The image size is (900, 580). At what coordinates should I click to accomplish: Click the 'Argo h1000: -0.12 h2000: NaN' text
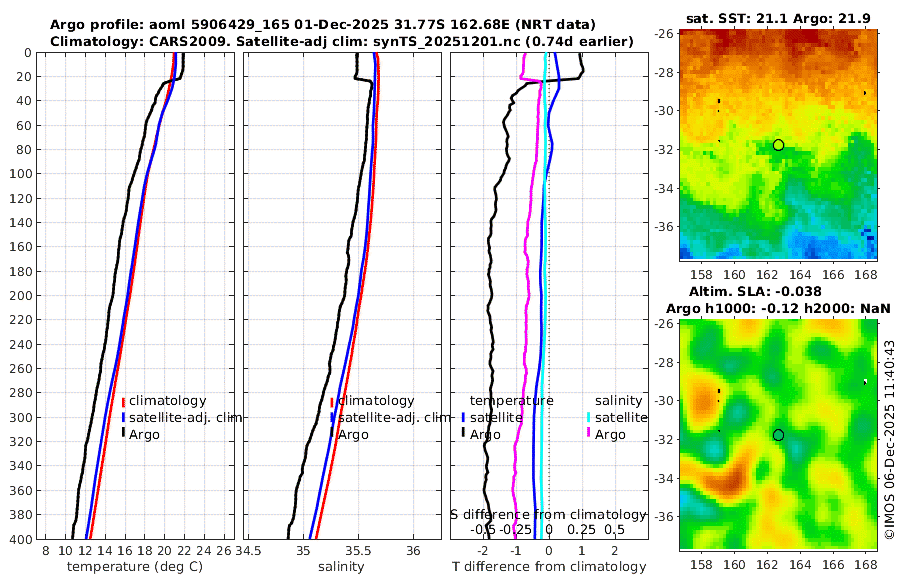click(x=778, y=309)
